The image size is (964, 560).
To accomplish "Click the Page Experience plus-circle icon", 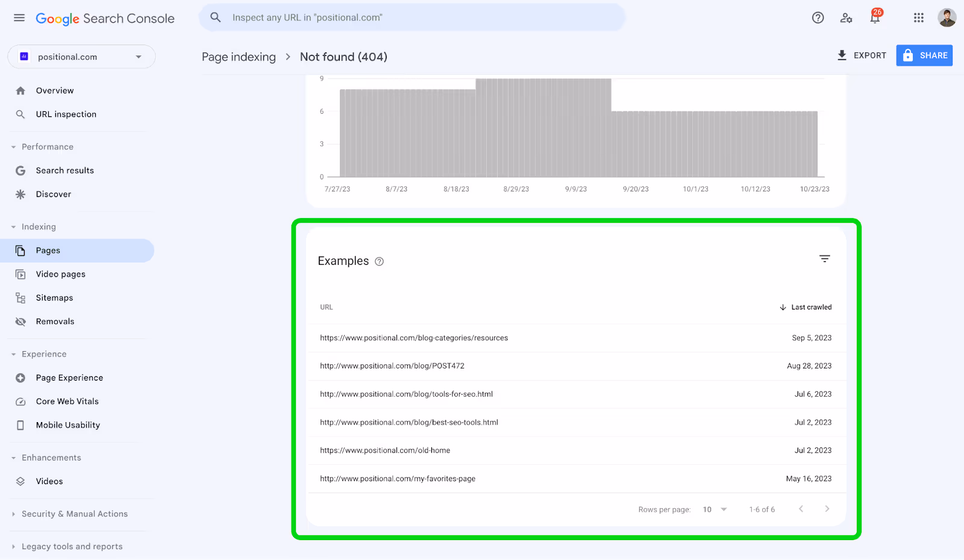I will 20,378.
